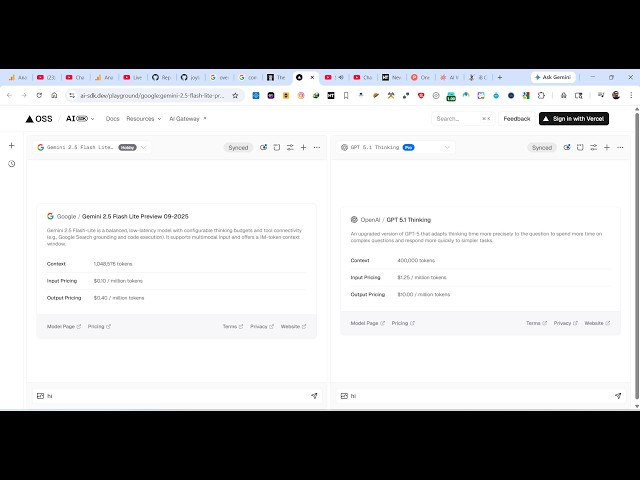
Task: Attach image in Gemini panel input
Action: click(40, 396)
